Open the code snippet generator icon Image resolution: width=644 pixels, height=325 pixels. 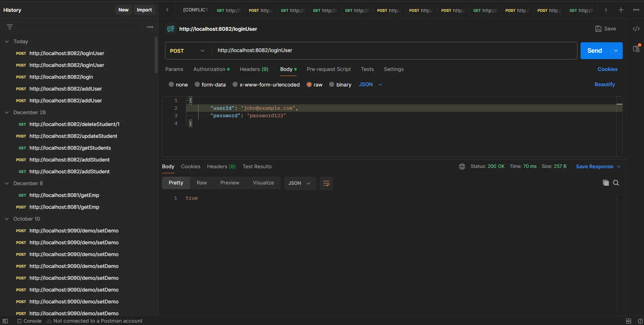pyautogui.click(x=636, y=29)
